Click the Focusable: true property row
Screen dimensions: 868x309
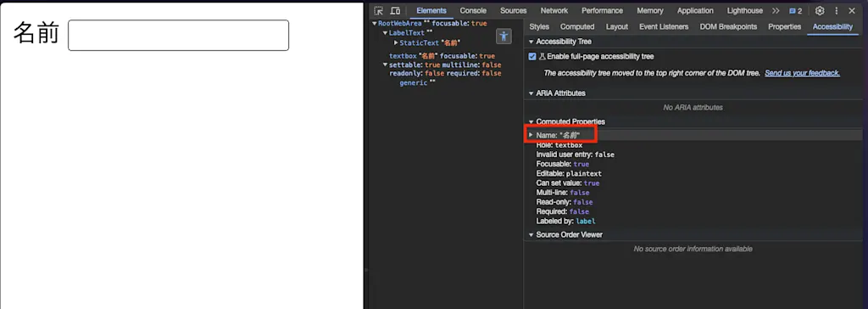click(563, 164)
